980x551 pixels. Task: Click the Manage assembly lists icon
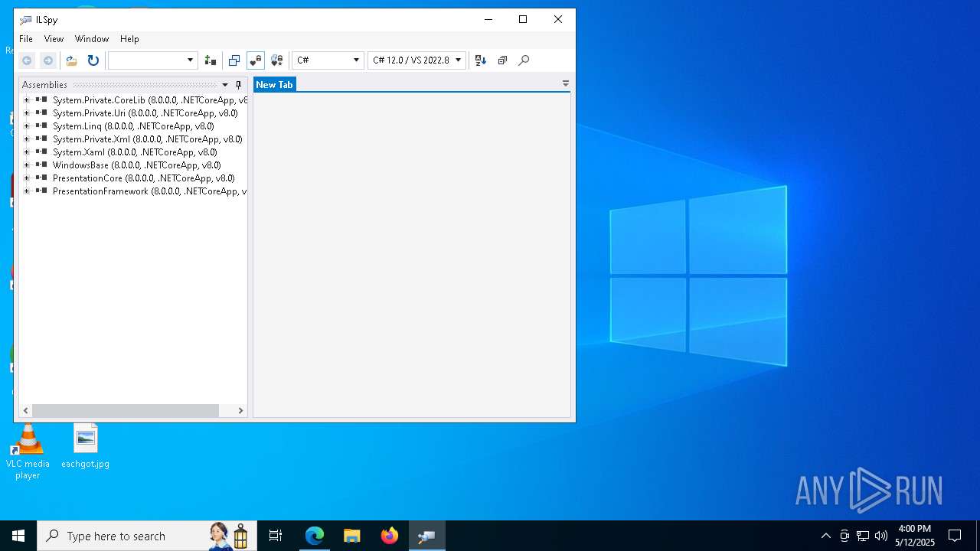coord(211,60)
